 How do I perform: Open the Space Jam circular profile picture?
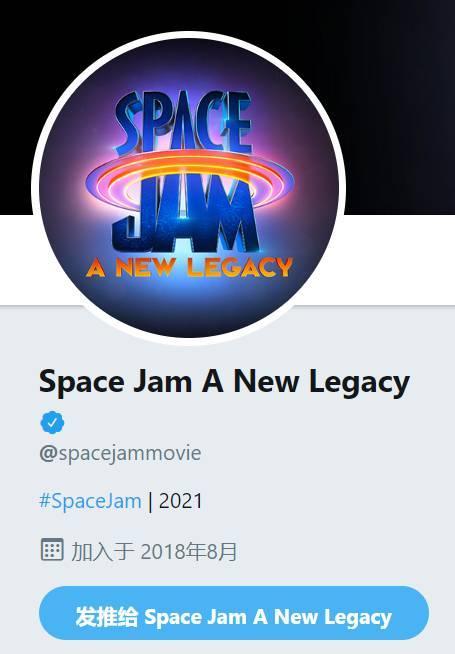click(x=189, y=188)
